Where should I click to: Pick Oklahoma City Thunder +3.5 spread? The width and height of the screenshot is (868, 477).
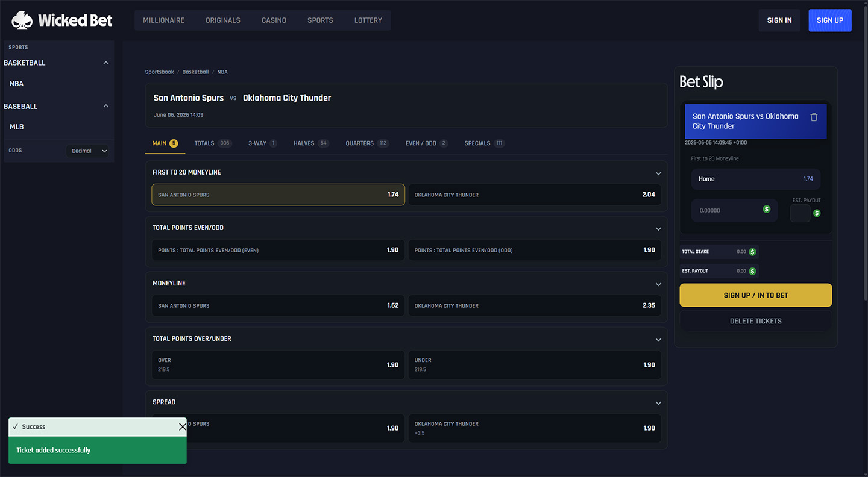click(x=535, y=428)
